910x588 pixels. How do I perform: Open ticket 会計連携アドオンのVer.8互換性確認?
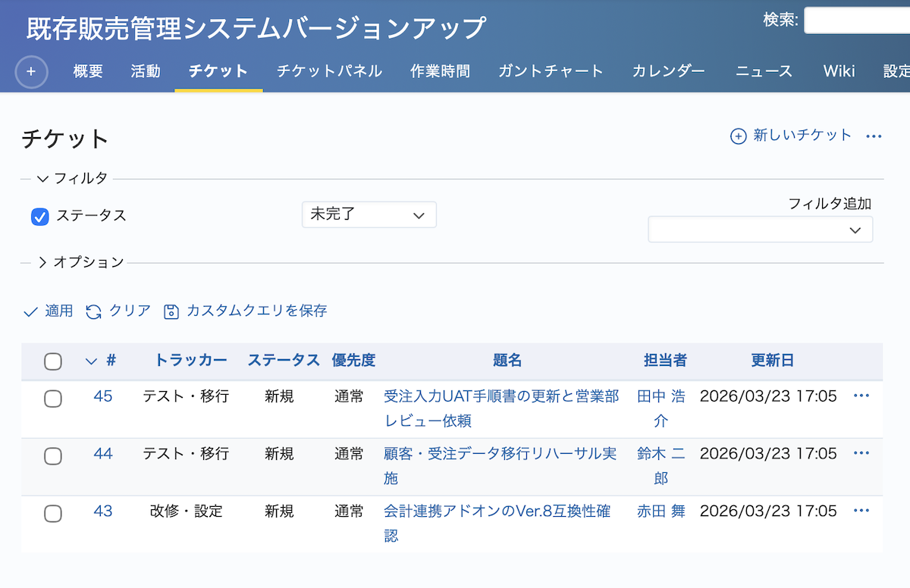pos(497,512)
